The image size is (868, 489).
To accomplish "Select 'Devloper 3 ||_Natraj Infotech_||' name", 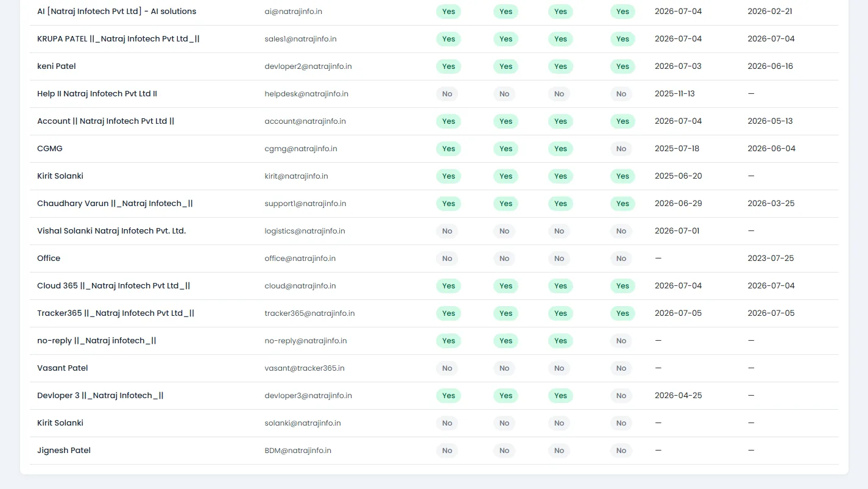I will point(101,396).
